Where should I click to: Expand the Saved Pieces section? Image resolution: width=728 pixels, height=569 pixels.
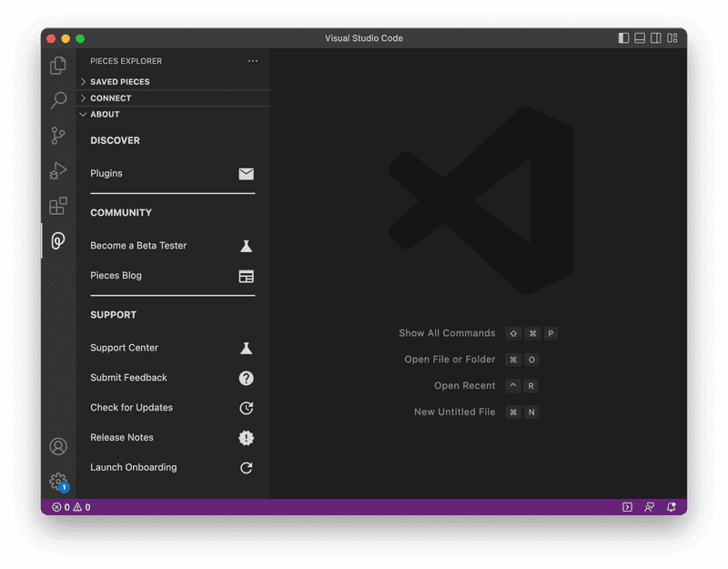[173, 82]
